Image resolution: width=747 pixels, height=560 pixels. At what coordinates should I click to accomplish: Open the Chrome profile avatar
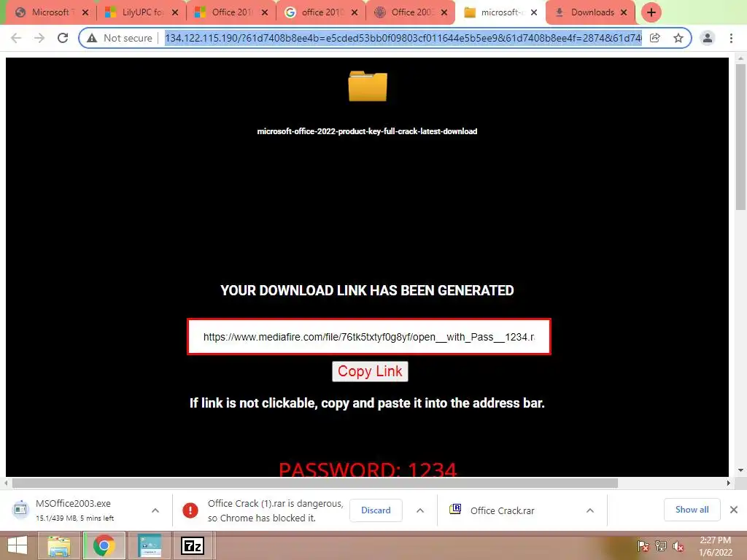[708, 38]
